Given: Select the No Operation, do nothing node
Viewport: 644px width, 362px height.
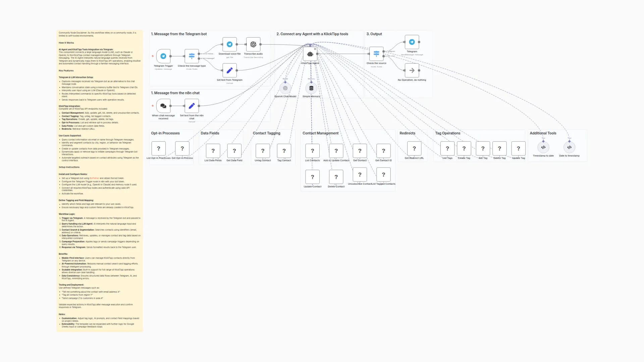Looking at the screenshot, I should click(x=412, y=70).
